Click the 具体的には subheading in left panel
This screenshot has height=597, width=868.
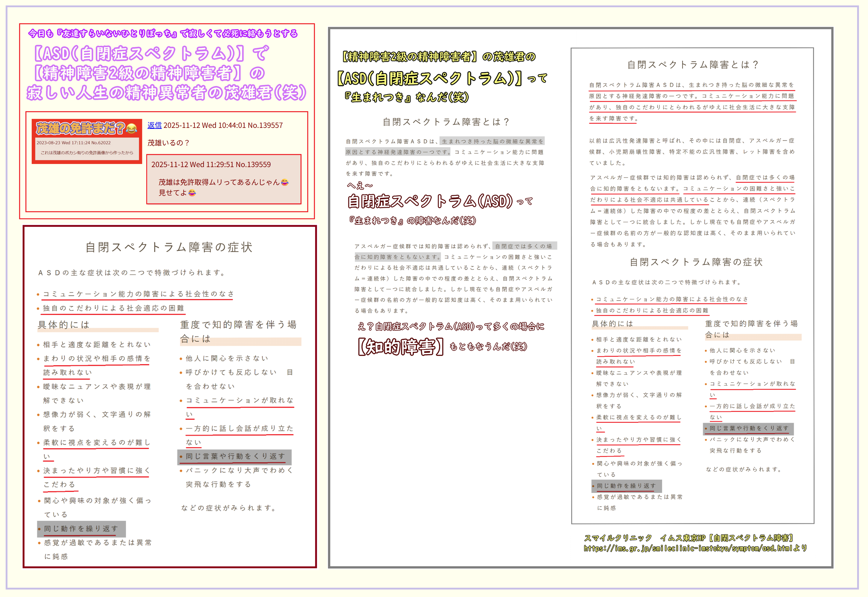click(64, 325)
